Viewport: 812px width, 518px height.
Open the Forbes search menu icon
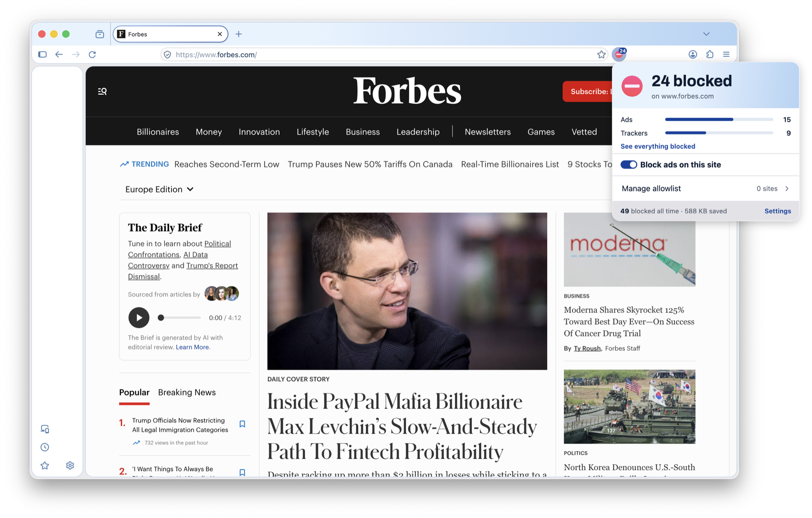102,92
